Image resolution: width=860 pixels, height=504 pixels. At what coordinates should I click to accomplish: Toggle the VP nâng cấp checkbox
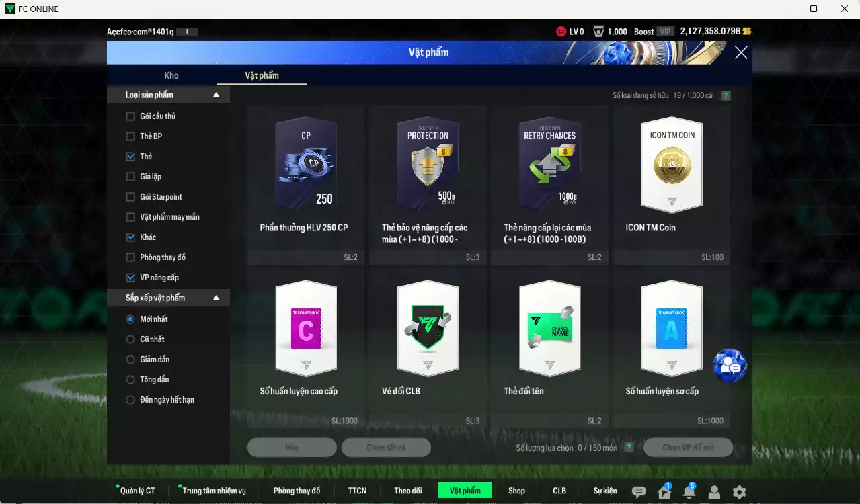coord(130,278)
